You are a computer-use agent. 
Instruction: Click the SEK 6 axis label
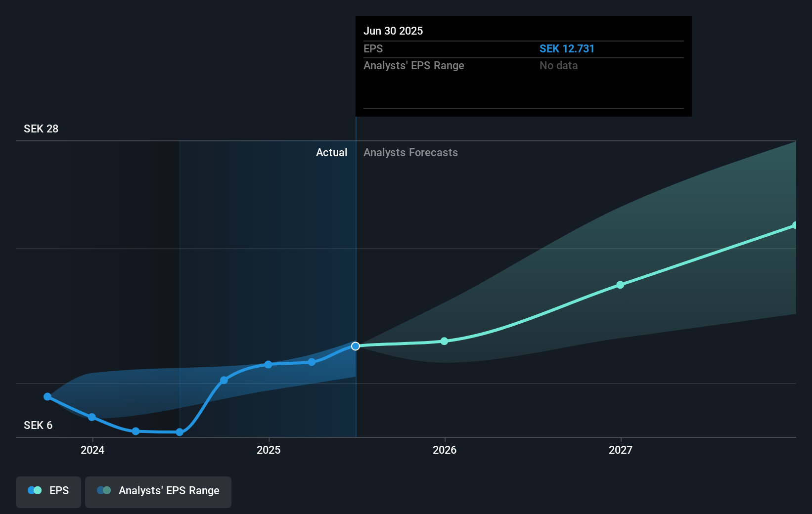[38, 425]
